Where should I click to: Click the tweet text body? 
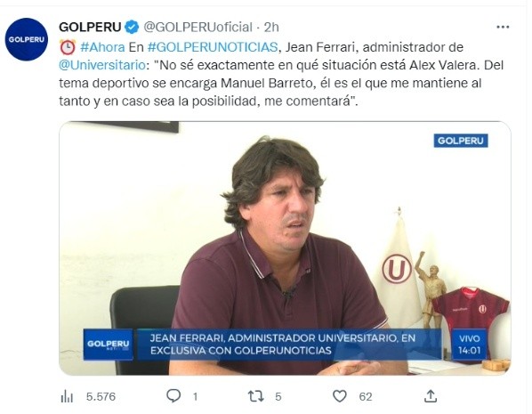pos(281,74)
